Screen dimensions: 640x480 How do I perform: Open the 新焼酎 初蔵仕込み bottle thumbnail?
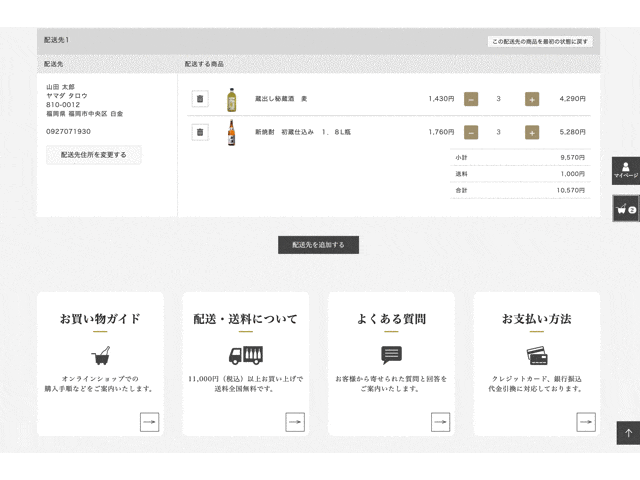(x=232, y=132)
